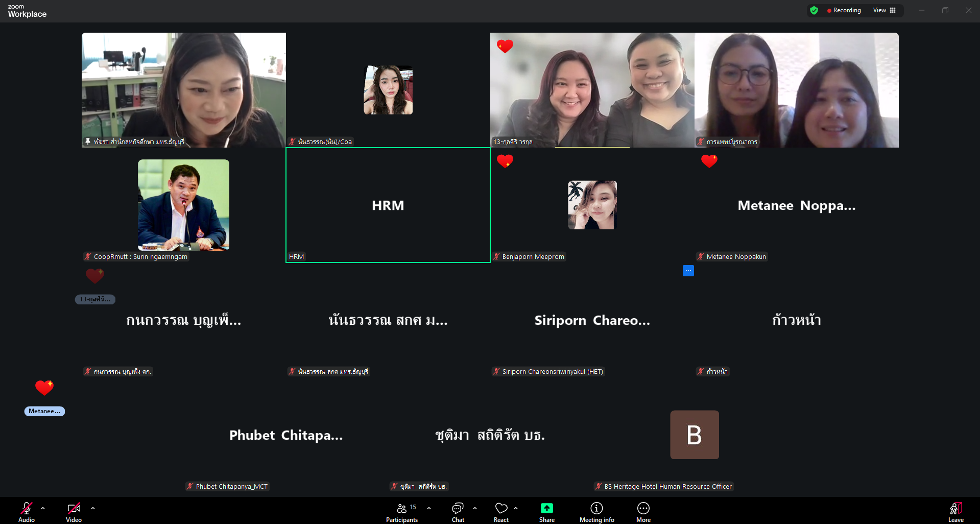
Task: Turn on camera with Video button
Action: pyautogui.click(x=74, y=511)
